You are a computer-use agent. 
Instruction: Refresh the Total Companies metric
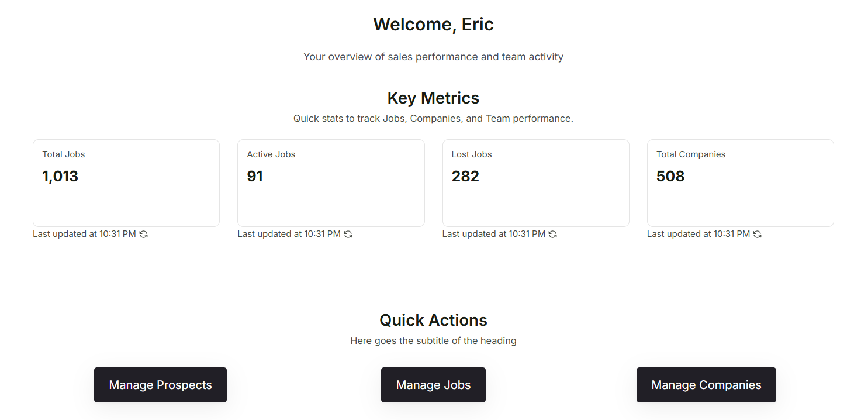coord(758,234)
